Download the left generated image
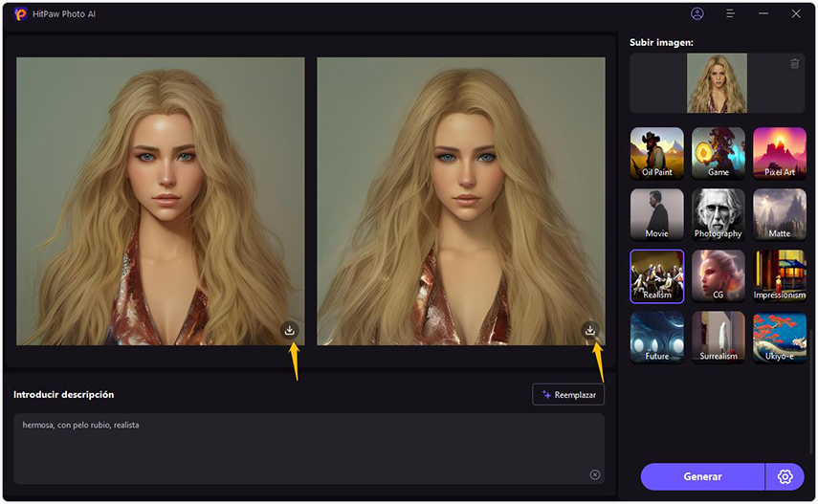Image resolution: width=818 pixels, height=504 pixels. (290, 330)
